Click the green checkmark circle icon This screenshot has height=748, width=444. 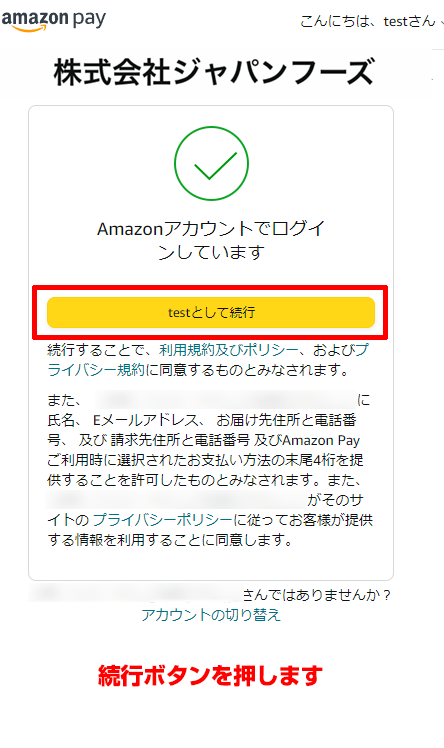211,163
